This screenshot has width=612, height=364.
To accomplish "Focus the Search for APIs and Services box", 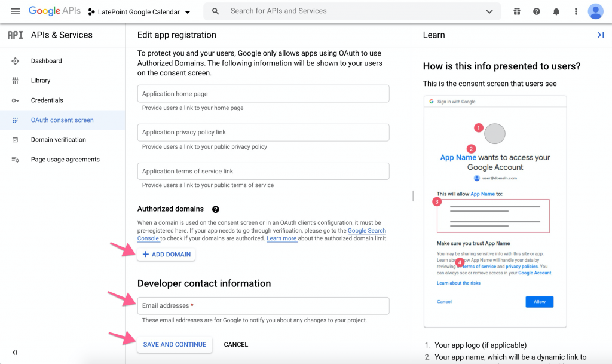I will (x=352, y=11).
